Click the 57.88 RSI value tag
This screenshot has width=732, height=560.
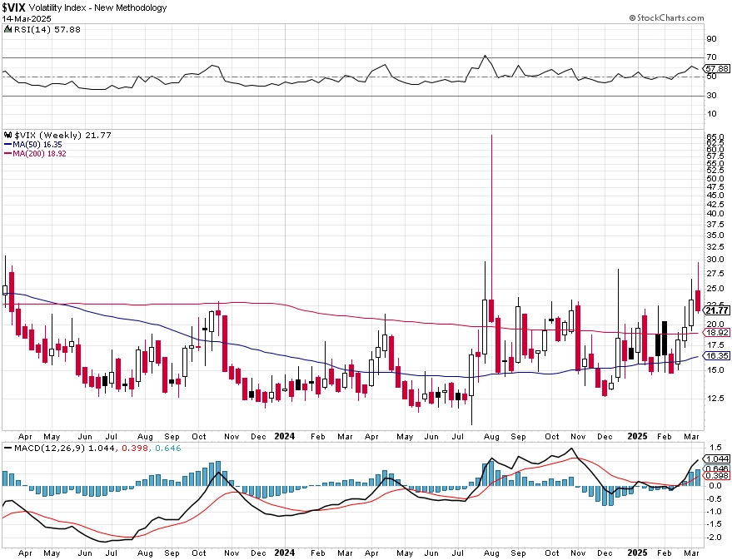(717, 68)
